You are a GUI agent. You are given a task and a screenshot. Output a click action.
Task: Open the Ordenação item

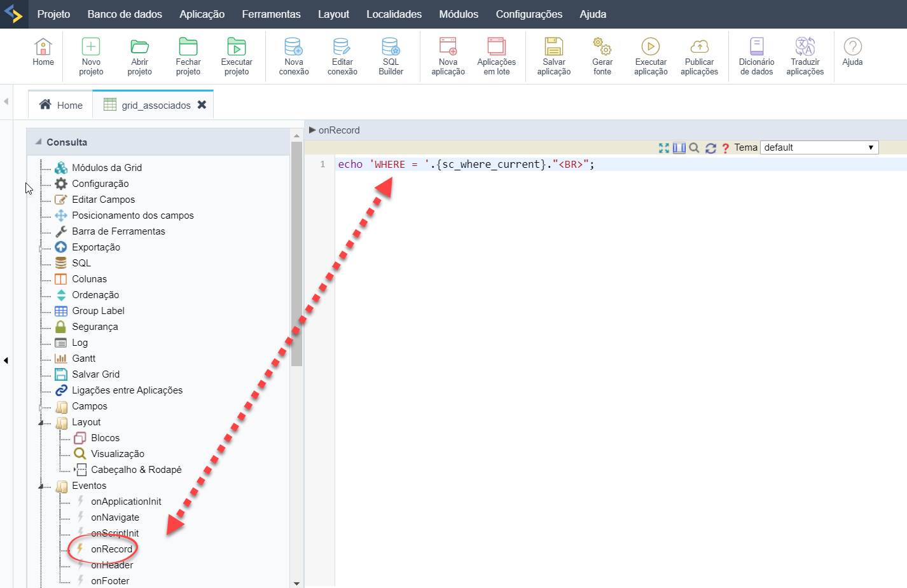pyautogui.click(x=95, y=295)
